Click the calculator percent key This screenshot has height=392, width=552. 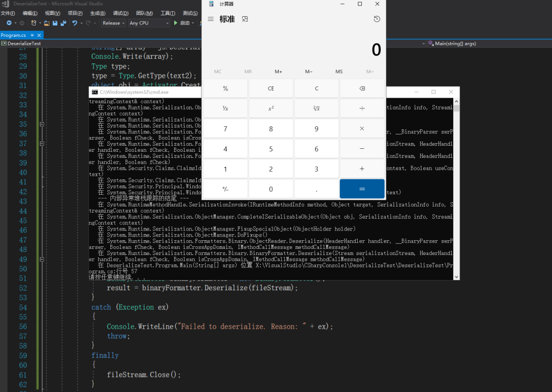tap(225, 88)
